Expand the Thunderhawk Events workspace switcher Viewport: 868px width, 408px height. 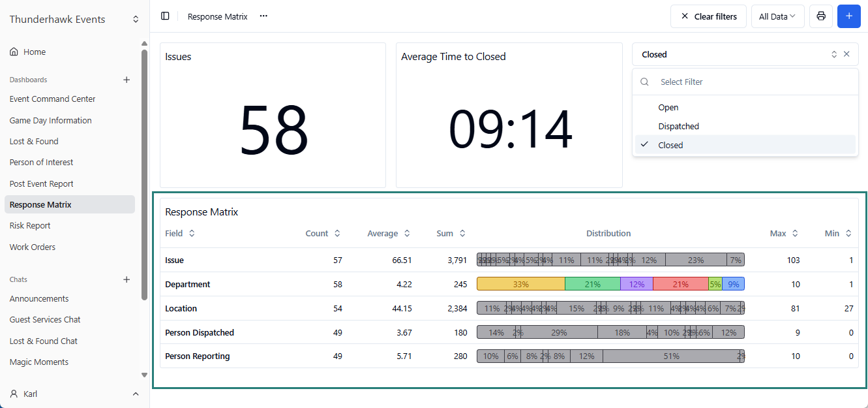136,20
